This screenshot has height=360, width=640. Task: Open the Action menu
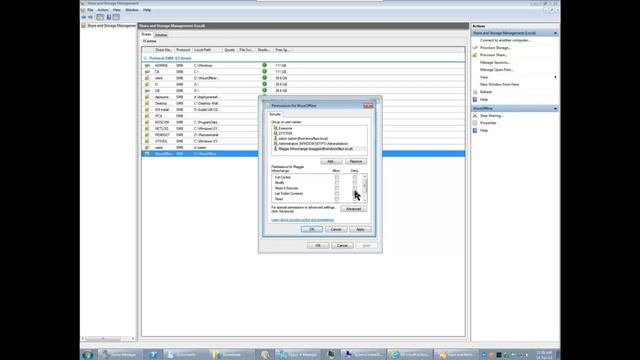[x=103, y=10]
